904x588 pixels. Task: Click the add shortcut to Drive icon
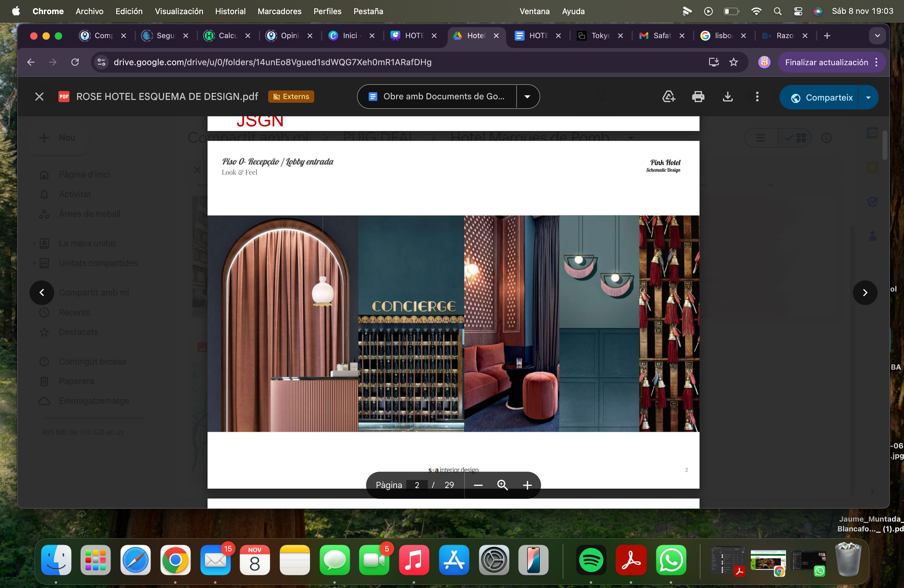point(669,96)
